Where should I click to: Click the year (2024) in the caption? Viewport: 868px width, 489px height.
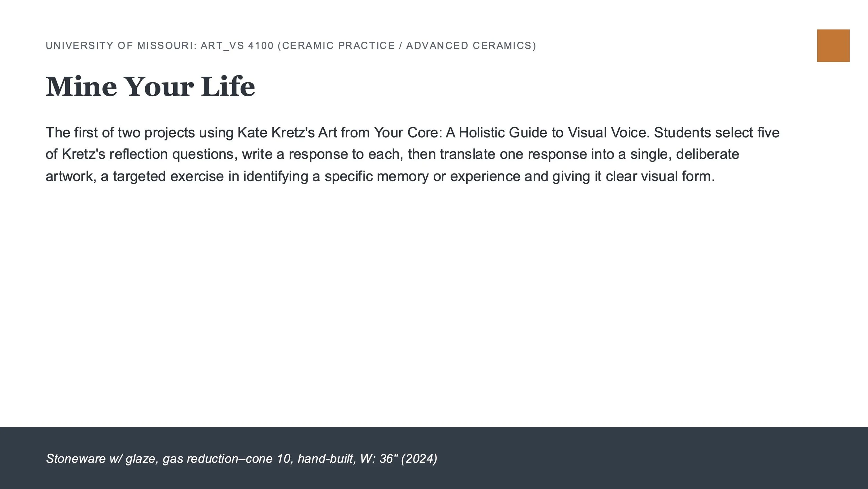pos(419,459)
